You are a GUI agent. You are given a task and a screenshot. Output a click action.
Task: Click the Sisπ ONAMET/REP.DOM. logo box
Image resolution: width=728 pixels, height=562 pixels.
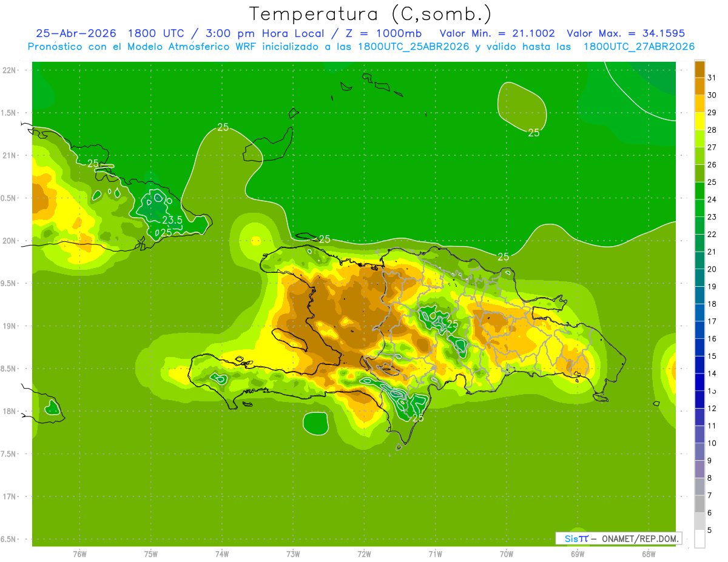tap(618, 538)
